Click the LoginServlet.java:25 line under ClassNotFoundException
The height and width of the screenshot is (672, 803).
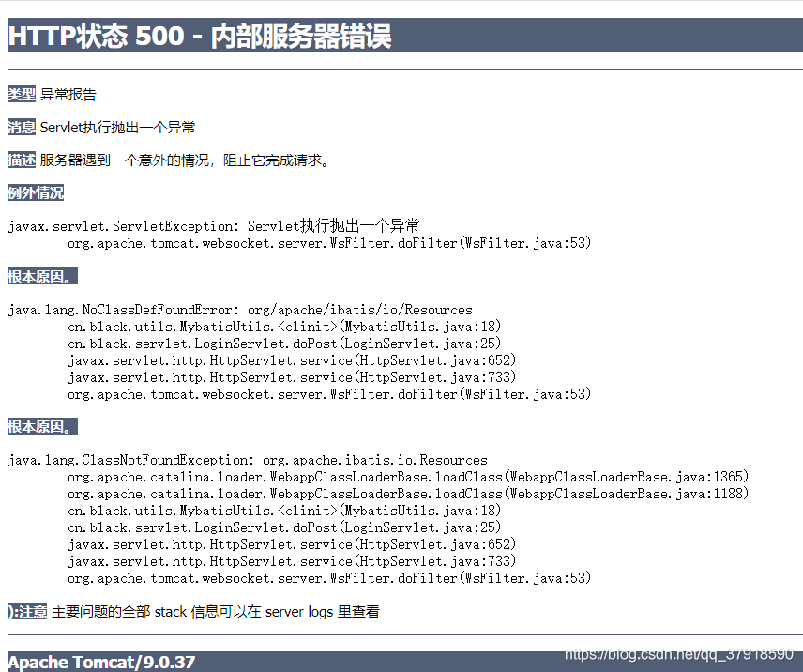[284, 527]
